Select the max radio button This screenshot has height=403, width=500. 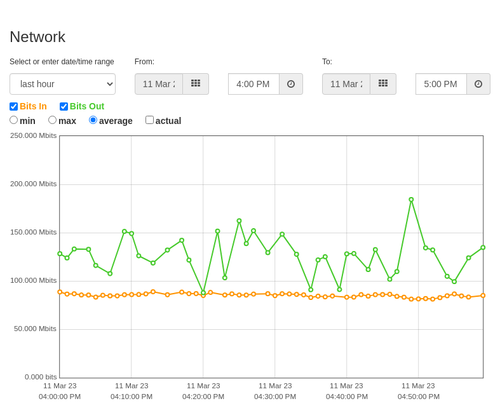click(52, 120)
